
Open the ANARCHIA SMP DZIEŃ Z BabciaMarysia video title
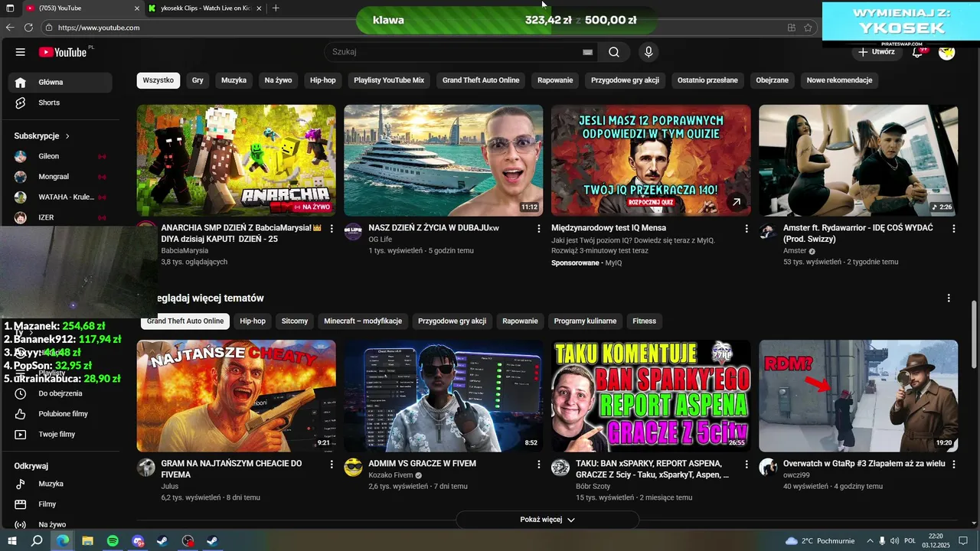coord(241,233)
